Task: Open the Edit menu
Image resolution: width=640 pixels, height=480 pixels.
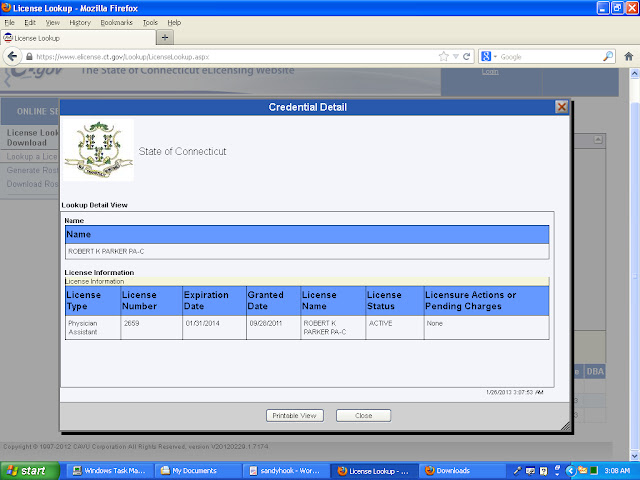Action: (30, 22)
